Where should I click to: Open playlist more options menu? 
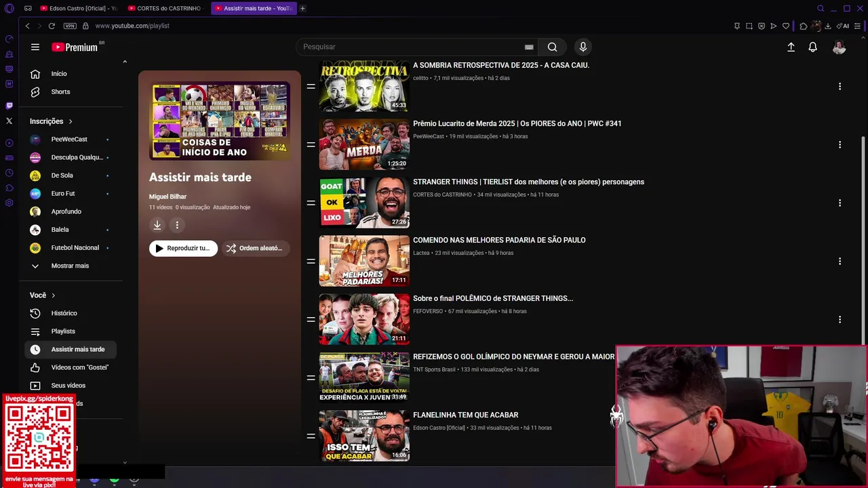[177, 225]
